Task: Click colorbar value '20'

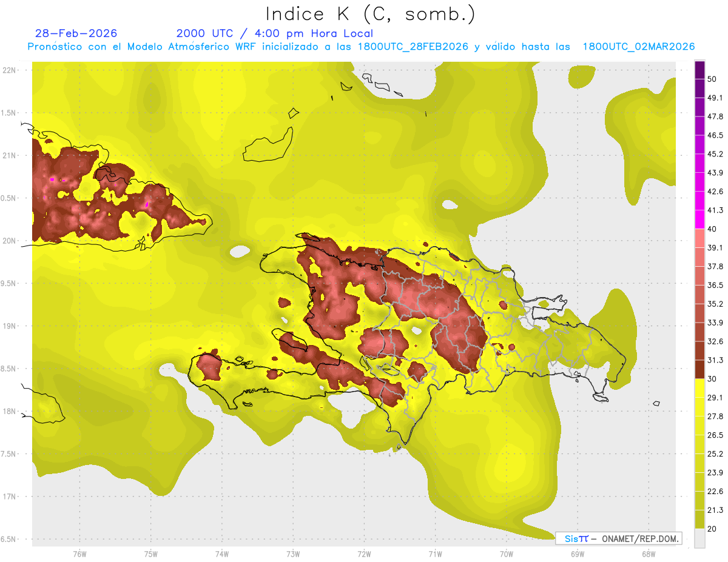Action: [713, 529]
